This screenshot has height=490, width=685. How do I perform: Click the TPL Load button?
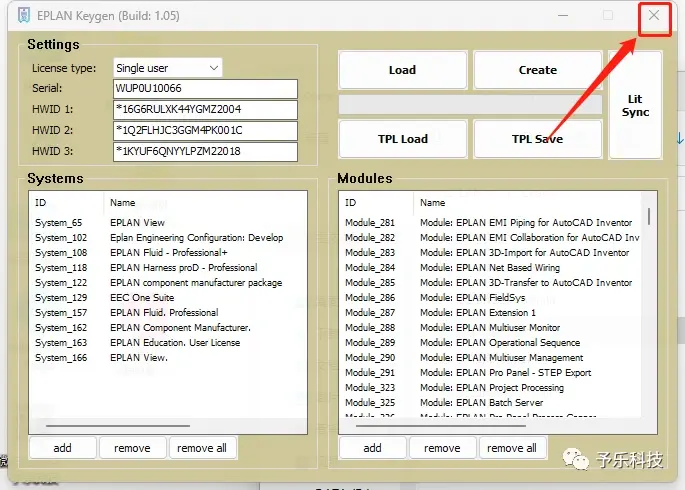403,139
